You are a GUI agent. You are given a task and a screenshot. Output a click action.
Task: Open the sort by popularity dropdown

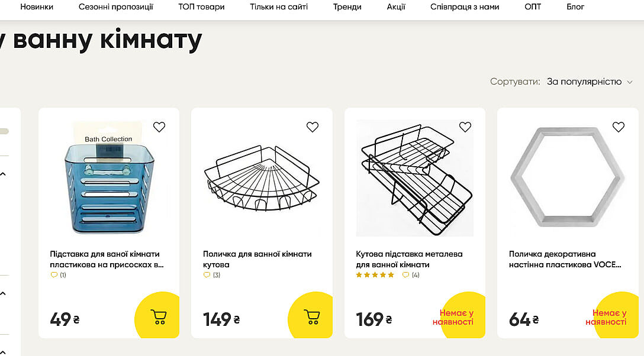pyautogui.click(x=590, y=82)
